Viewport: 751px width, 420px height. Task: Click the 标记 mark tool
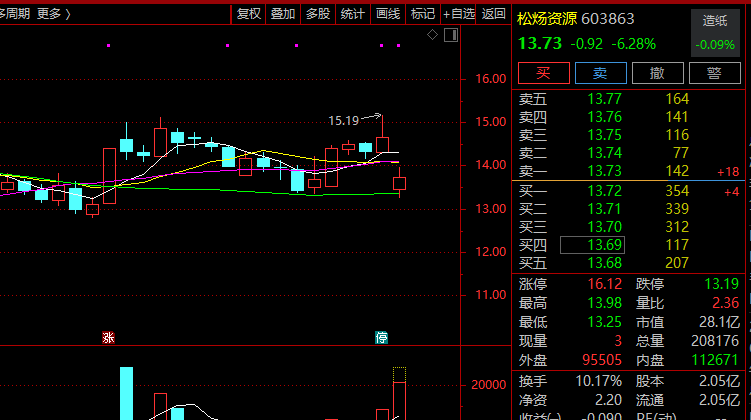pos(423,13)
